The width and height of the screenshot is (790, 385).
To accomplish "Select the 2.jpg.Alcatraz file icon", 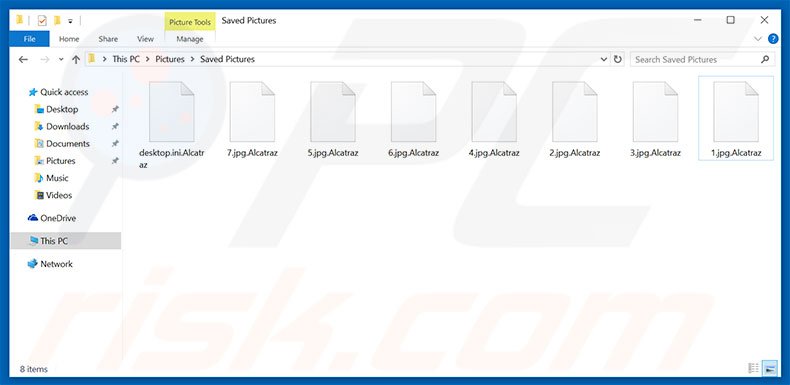I will [574, 111].
